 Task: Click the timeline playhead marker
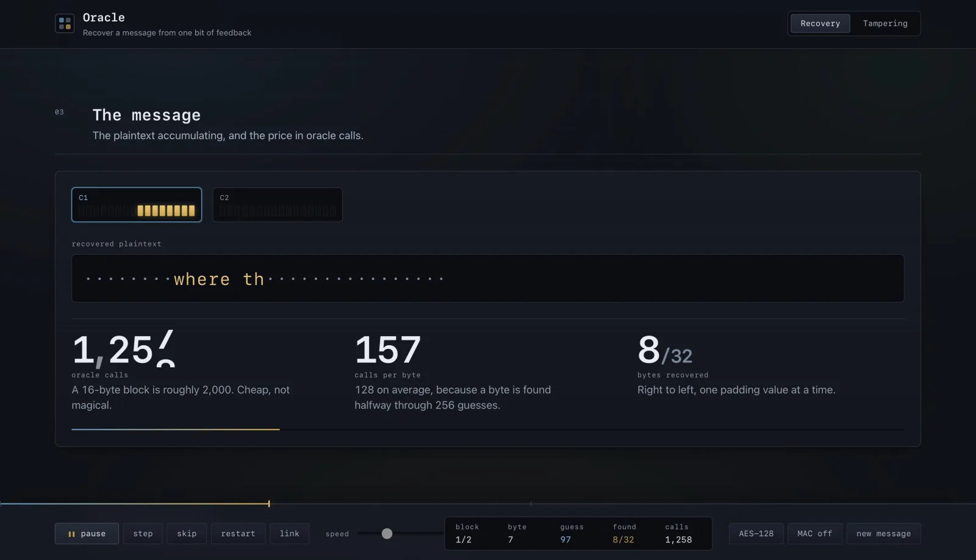click(x=269, y=504)
